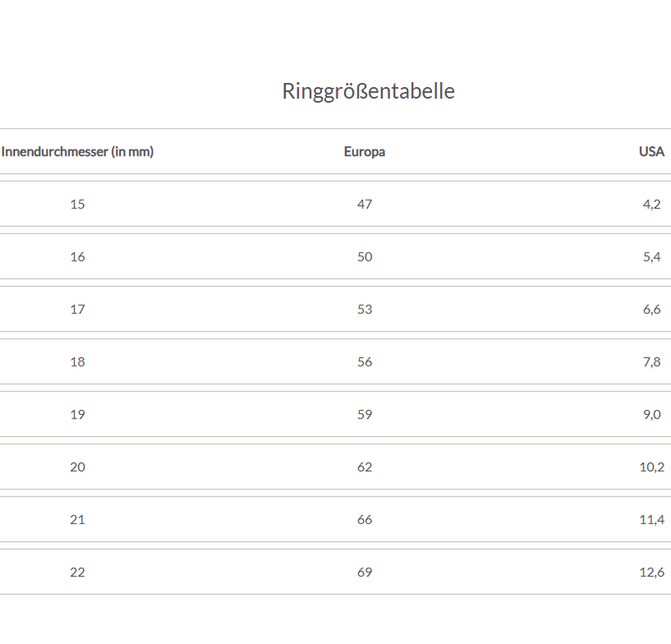
Task: Select the diameter value 15
Action: point(77,204)
